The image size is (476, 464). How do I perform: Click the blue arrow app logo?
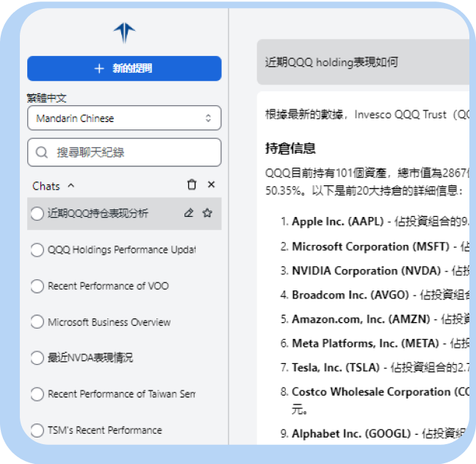point(124,32)
